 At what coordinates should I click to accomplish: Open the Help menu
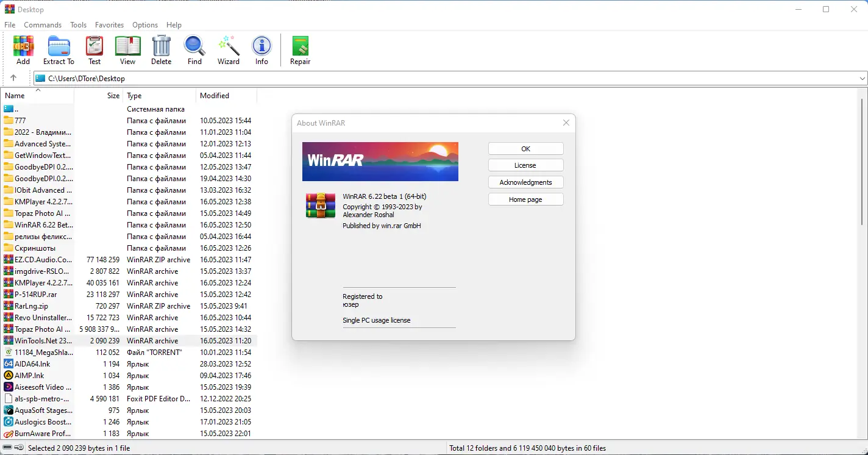174,25
